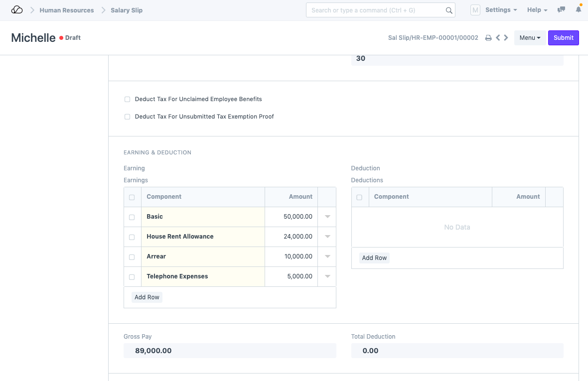
Task: Click the ERPNext cloud home logo
Action: (x=17, y=10)
